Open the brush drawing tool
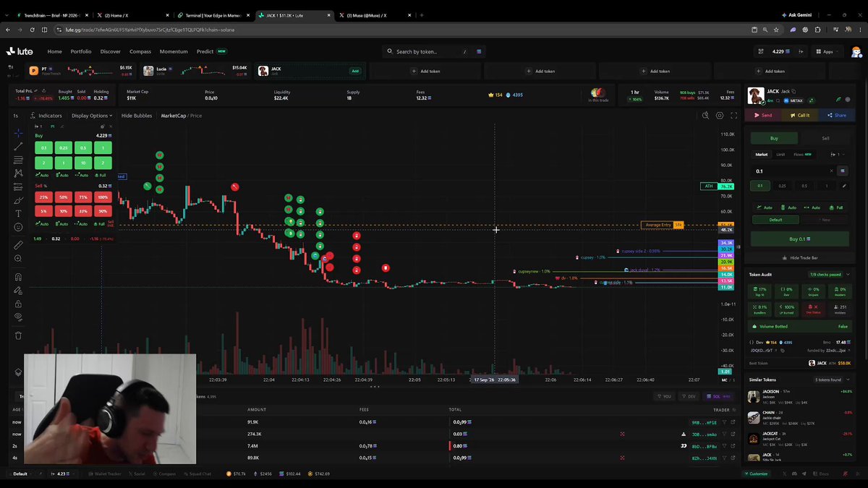The height and width of the screenshot is (488, 868). [18, 200]
